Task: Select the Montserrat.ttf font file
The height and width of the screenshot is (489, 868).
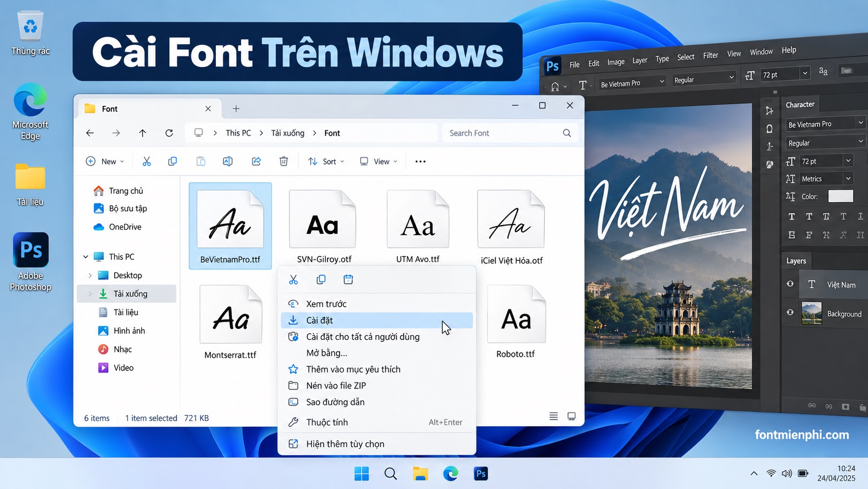Action: [x=230, y=323]
